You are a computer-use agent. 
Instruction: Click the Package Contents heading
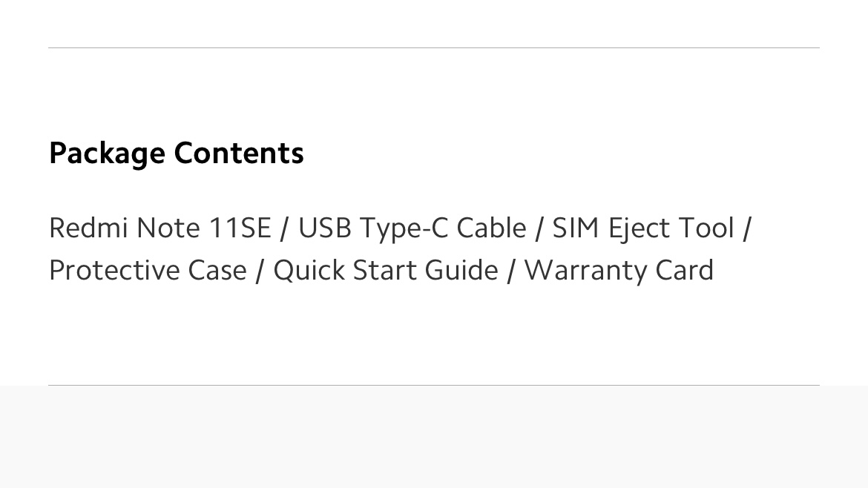click(x=176, y=153)
